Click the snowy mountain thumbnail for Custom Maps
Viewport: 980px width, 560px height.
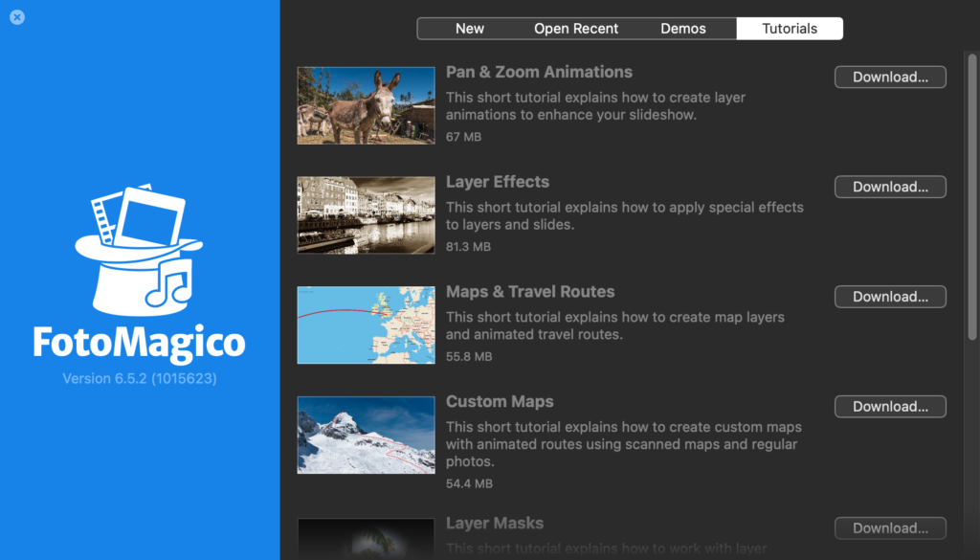pos(366,435)
